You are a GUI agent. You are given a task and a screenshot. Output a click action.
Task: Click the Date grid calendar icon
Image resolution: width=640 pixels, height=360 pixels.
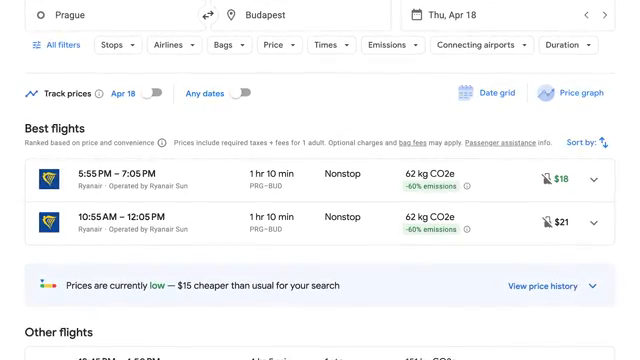[465, 93]
